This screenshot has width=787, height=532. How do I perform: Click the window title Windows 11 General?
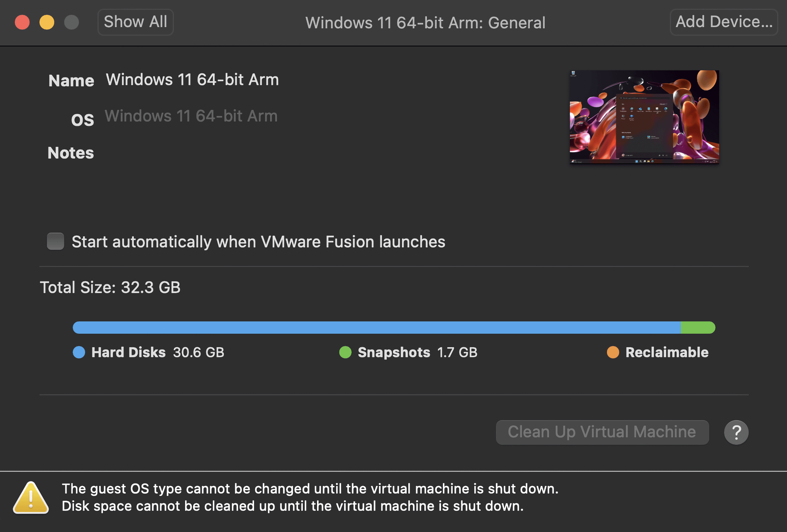[x=425, y=22]
